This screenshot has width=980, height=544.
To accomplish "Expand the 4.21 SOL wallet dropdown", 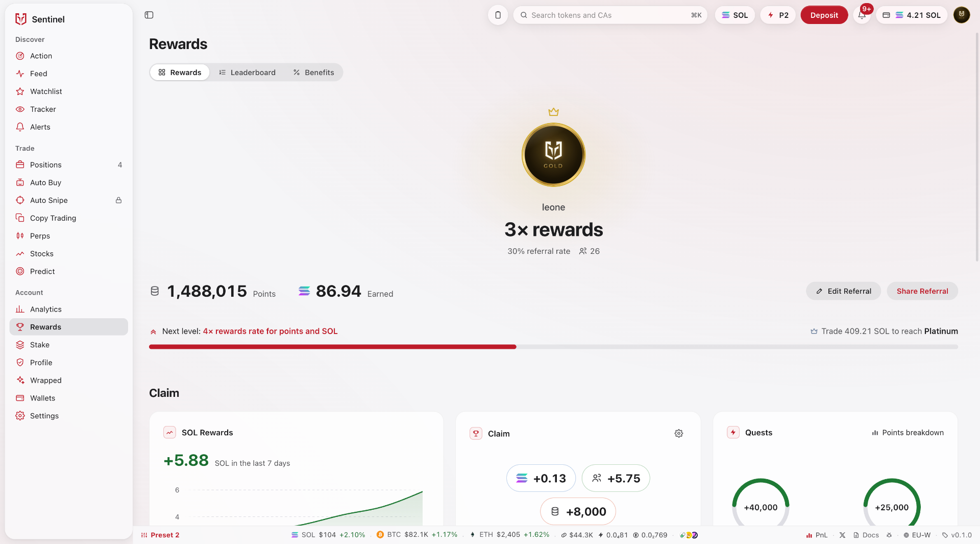I will [912, 15].
